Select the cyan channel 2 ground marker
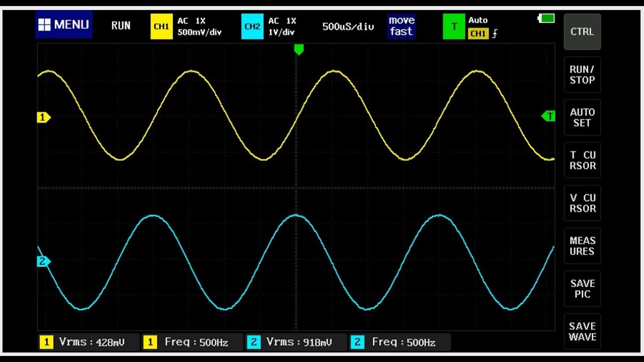 [44, 261]
